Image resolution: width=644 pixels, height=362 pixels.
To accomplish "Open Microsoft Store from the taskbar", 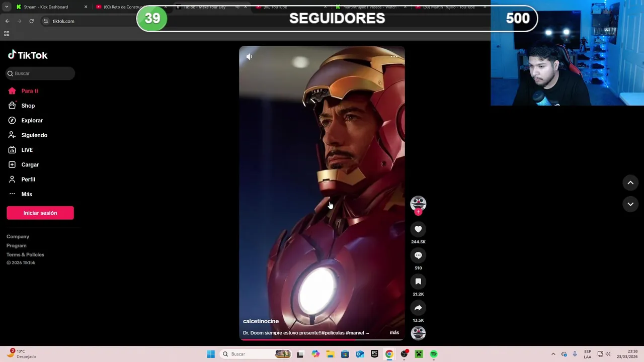I will tap(345, 354).
